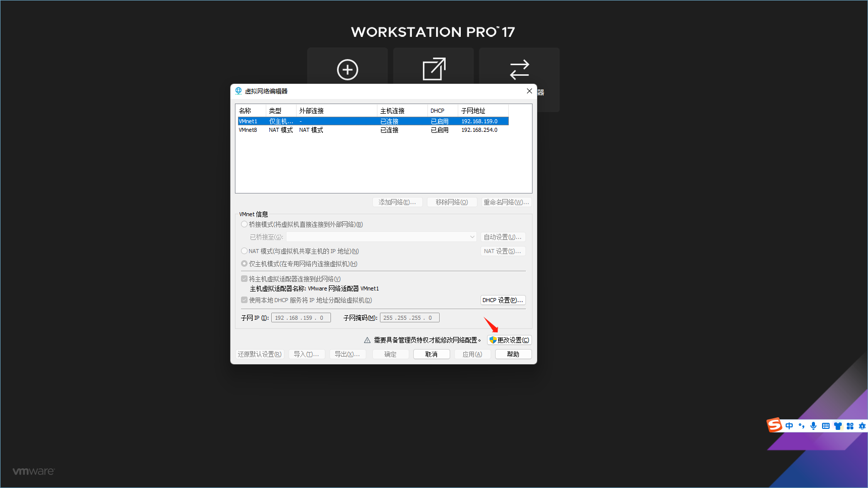Screen dimensions: 868x488
Task: Open the Sogou toolbox grid icon
Action: (850, 426)
